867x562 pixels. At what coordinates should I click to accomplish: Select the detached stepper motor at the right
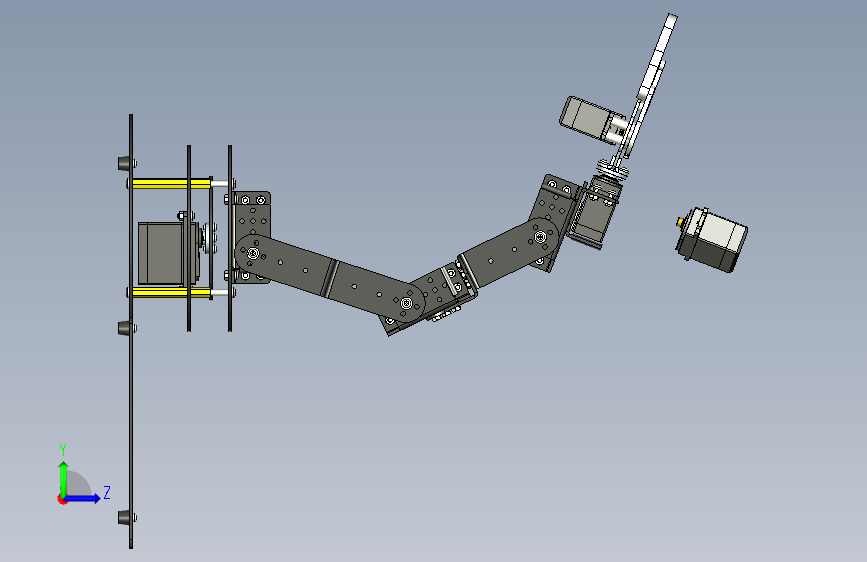(x=711, y=239)
